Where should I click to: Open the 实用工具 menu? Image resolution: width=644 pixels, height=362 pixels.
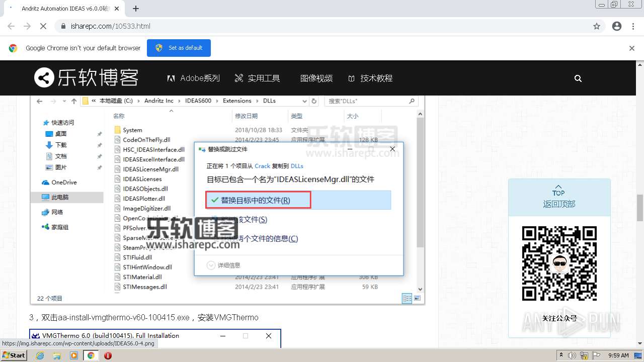[258, 78]
